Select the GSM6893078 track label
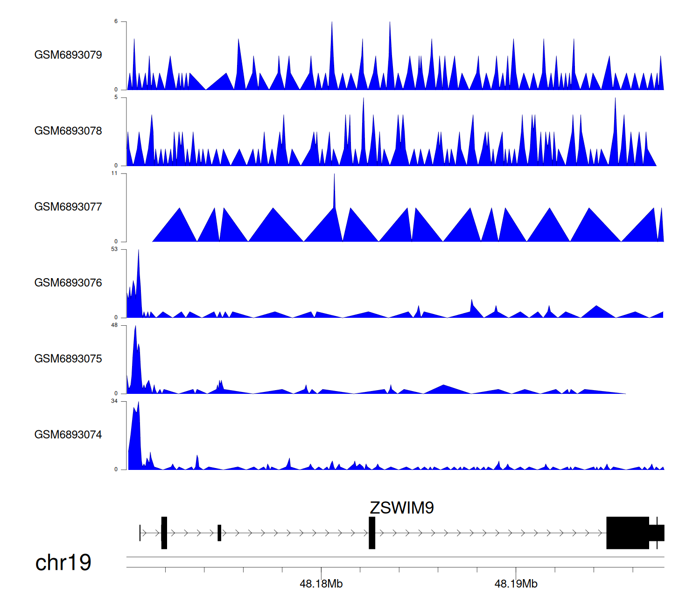The image size is (700, 616). 68,131
